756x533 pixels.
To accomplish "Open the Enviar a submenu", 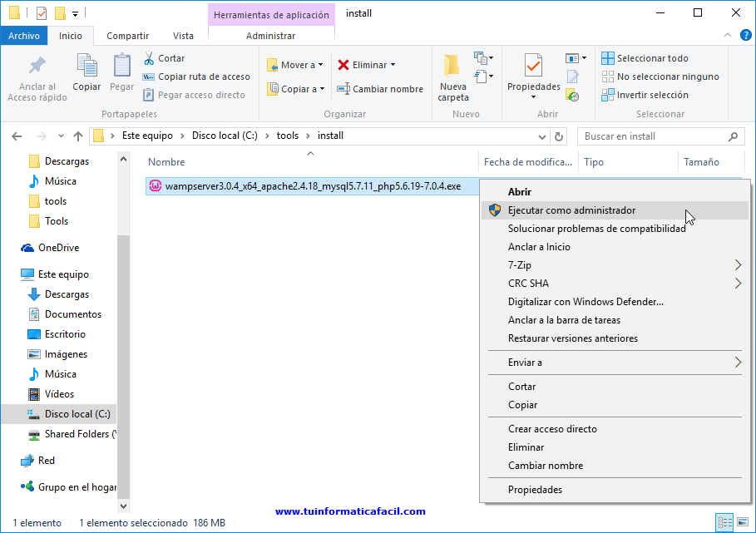I will (615, 363).
